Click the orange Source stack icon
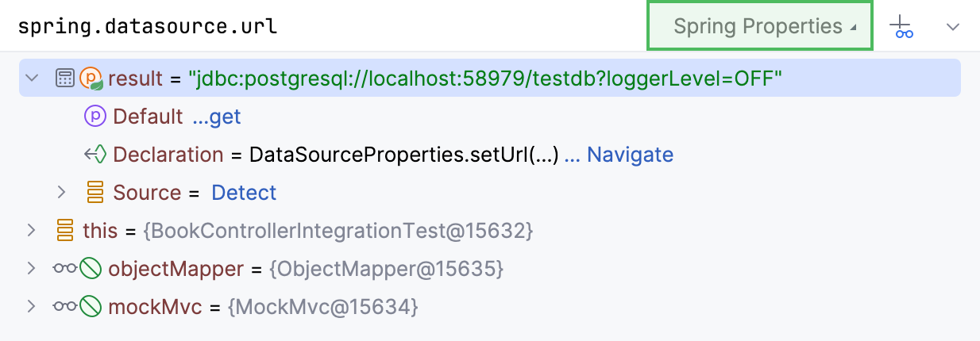Viewport: 980px width, 341px height. (95, 193)
